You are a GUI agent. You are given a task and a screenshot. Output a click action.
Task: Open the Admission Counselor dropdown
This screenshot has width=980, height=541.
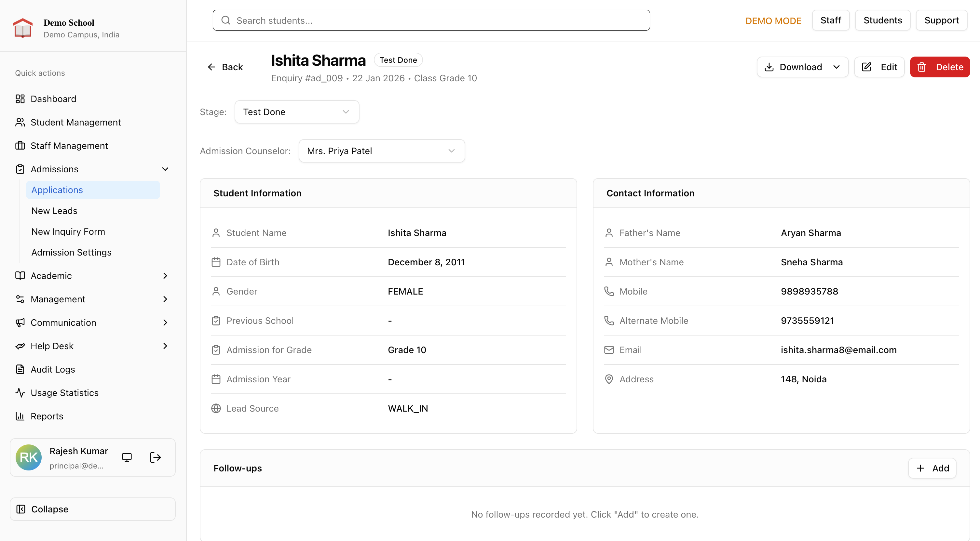tap(382, 151)
